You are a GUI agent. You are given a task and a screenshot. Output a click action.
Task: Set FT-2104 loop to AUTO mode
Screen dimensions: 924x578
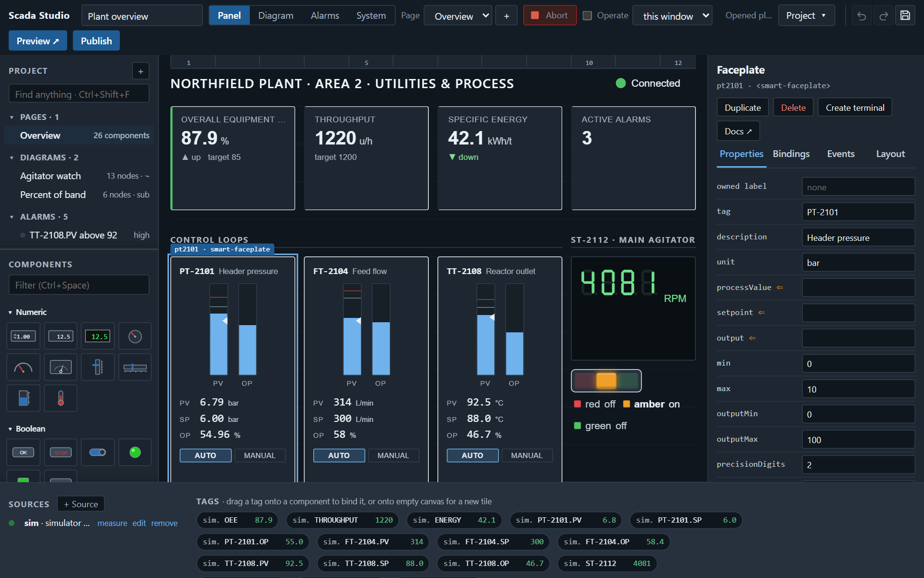click(x=339, y=455)
